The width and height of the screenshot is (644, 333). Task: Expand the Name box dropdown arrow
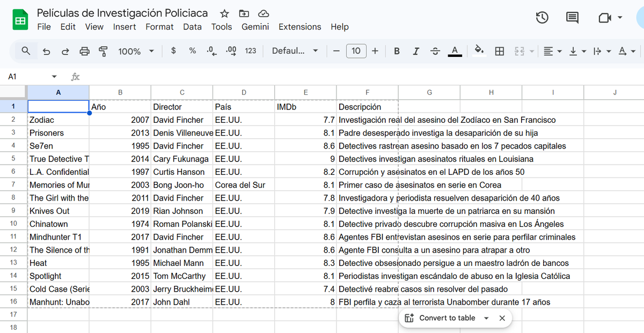[x=54, y=77]
